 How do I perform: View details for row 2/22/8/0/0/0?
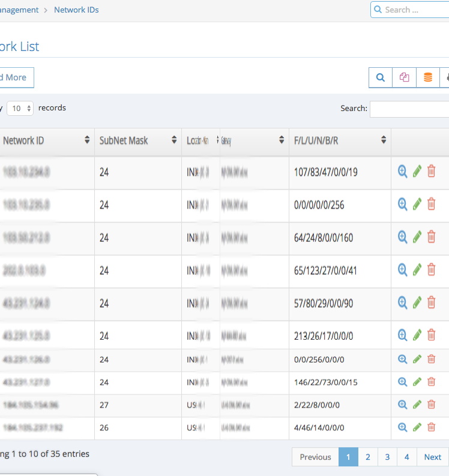403,405
